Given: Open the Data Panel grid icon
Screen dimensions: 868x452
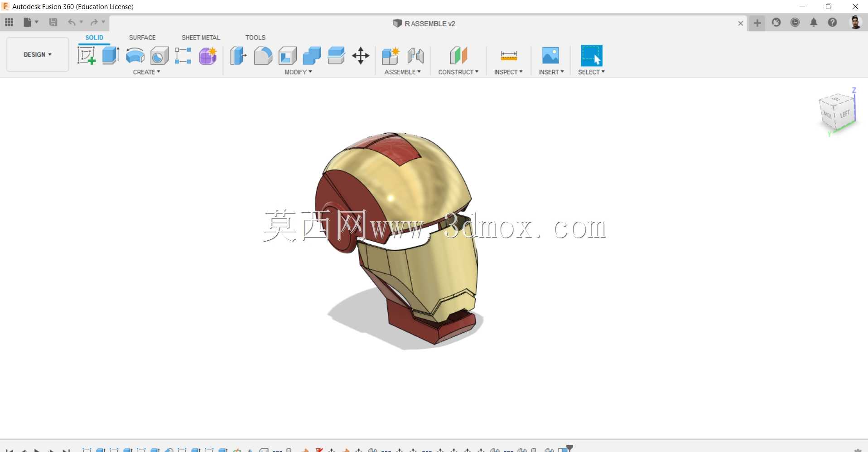Looking at the screenshot, I should pyautogui.click(x=9, y=22).
